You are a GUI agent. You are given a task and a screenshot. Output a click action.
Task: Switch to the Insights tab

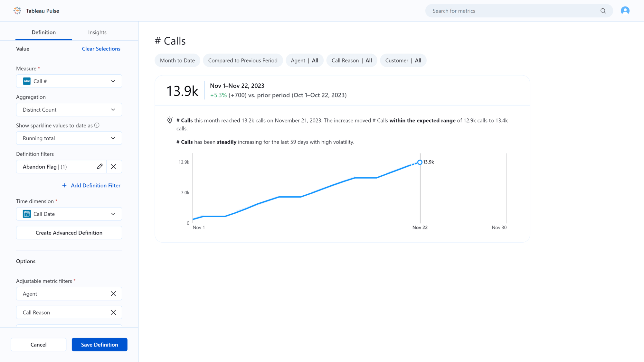coord(97,32)
